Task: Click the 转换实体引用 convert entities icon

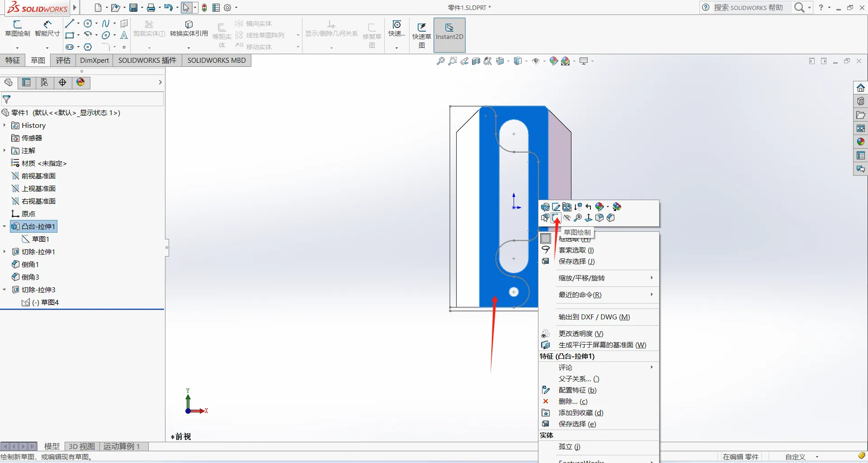Action: point(189,28)
